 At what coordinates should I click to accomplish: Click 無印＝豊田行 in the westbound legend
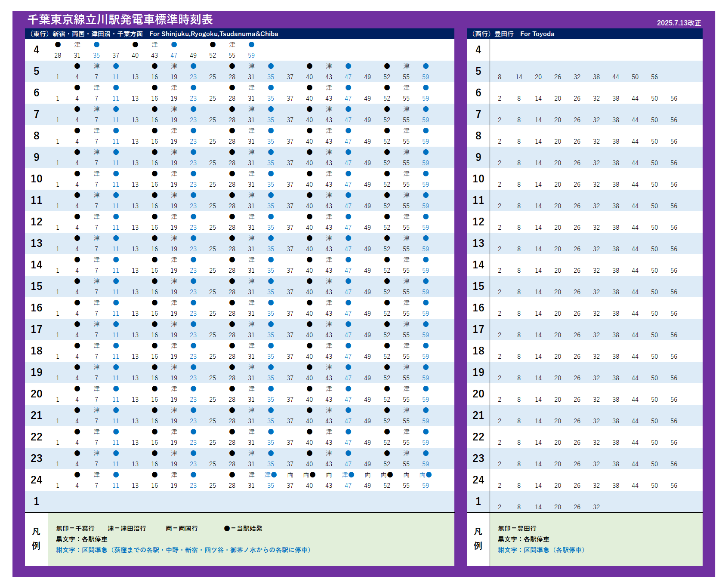click(517, 528)
